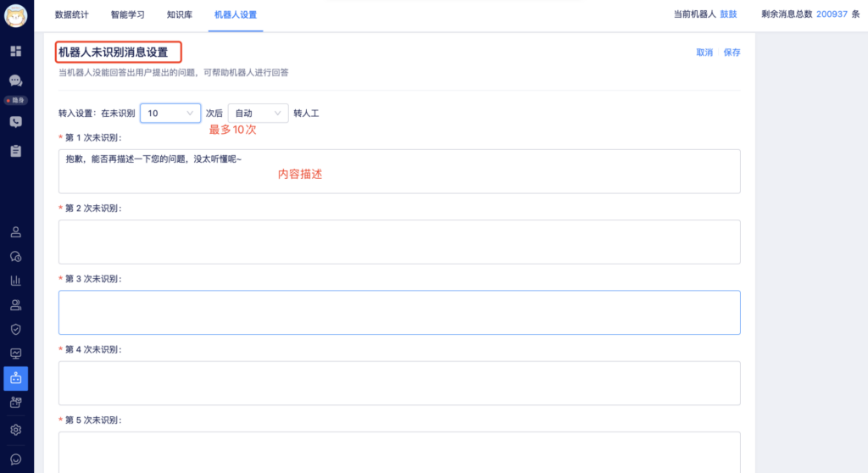Open the single person customer icon
This screenshot has height=473, width=868.
(15, 232)
